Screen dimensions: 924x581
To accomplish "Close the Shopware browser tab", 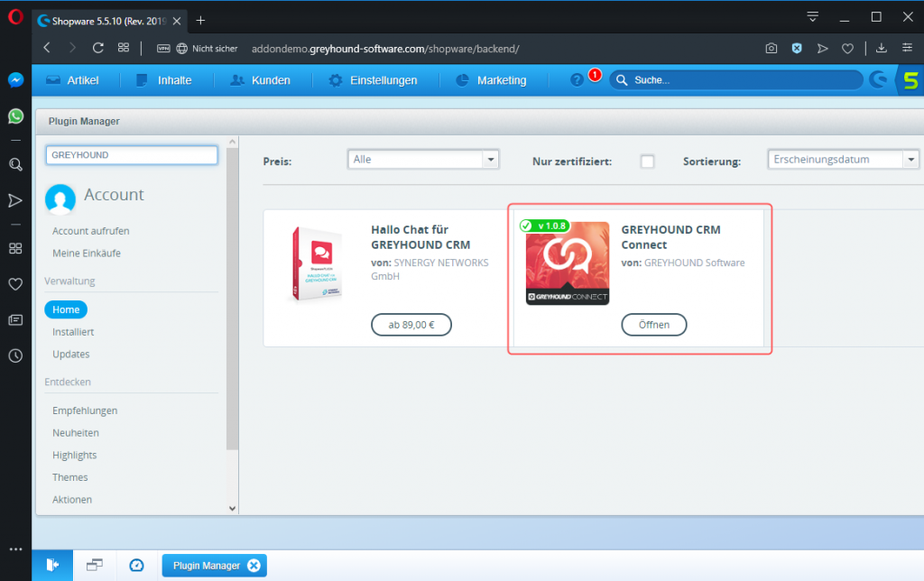I will coord(177,22).
